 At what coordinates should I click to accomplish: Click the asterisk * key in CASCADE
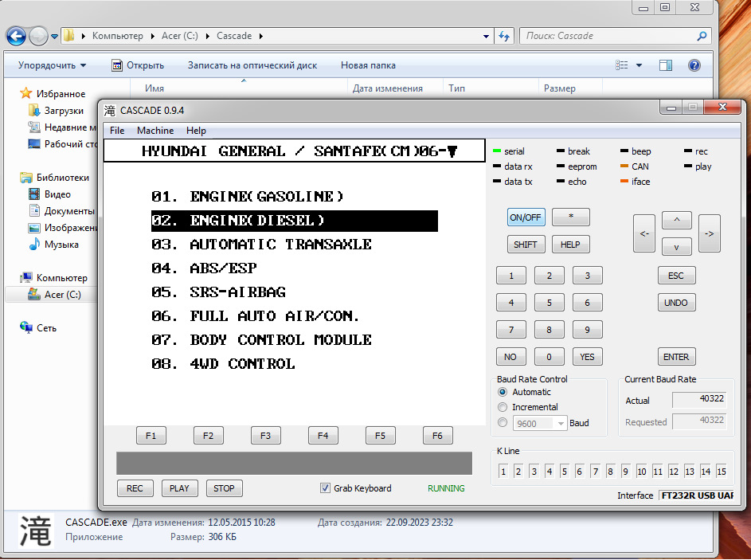coord(570,217)
